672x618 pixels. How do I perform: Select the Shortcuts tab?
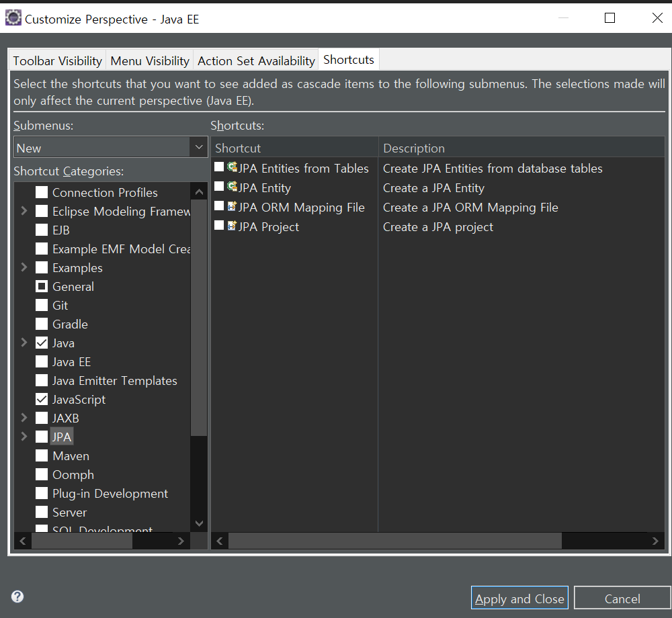348,60
